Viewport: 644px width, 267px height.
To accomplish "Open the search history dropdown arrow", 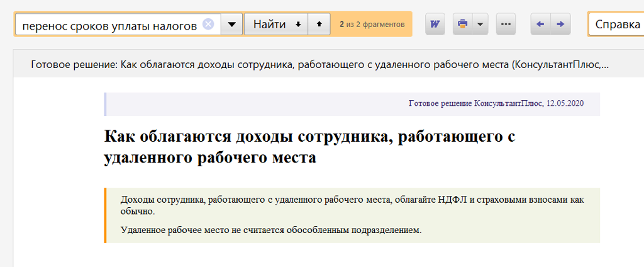I will pyautogui.click(x=232, y=25).
